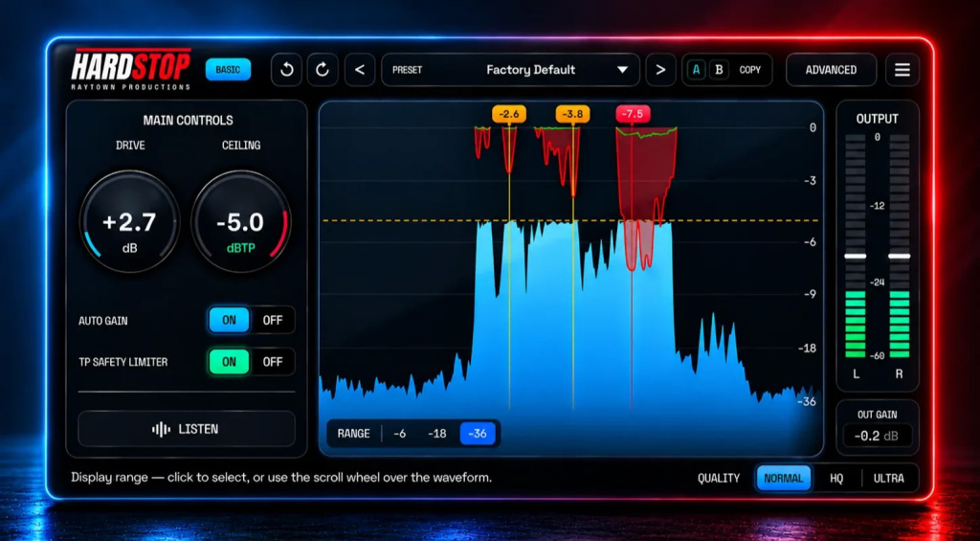Set display range to -6

[x=400, y=434]
